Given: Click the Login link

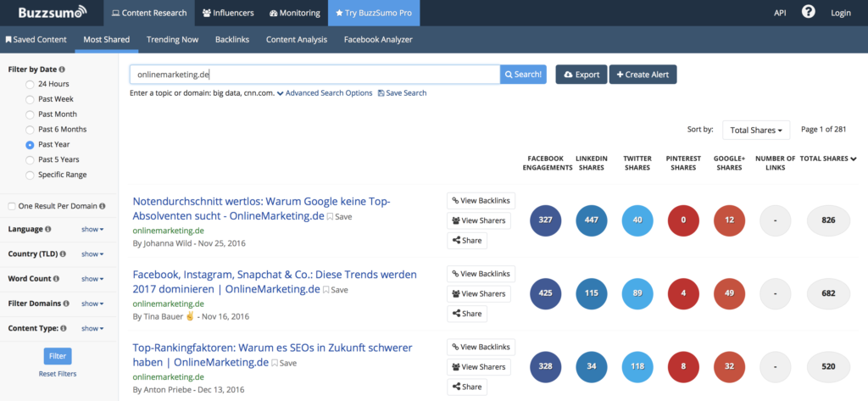Looking at the screenshot, I should 841,13.
